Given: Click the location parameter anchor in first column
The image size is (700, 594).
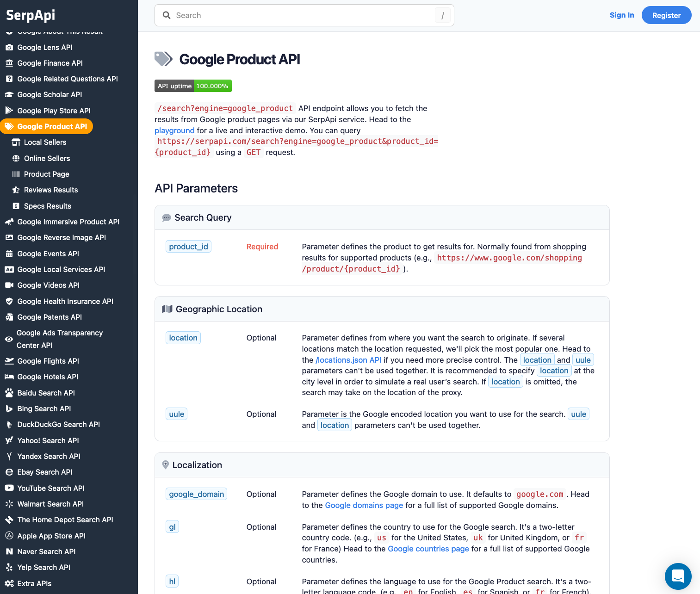Looking at the screenshot, I should click(x=183, y=338).
